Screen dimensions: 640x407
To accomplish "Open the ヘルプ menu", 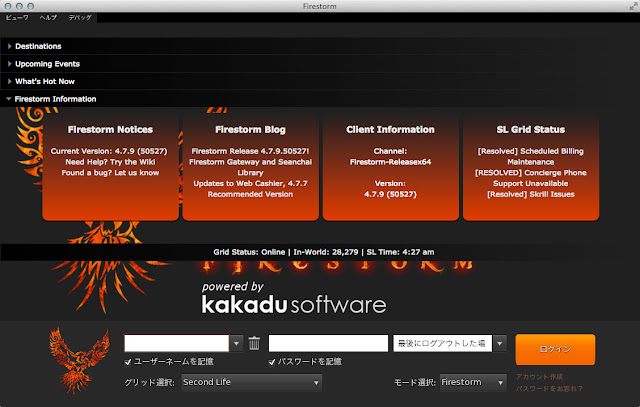I will (48, 18).
